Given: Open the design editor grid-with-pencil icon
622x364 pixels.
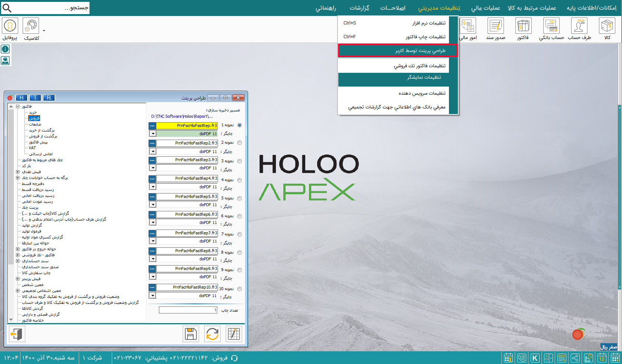Looking at the screenshot, I should (x=234, y=334).
